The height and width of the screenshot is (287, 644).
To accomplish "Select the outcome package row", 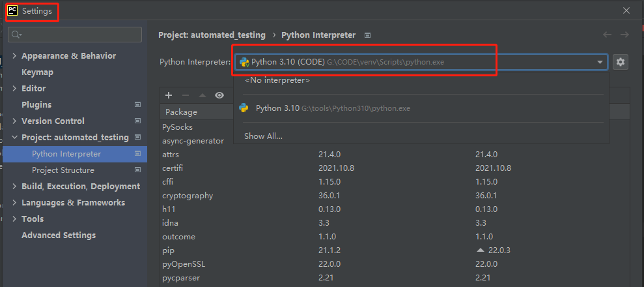I will (x=395, y=237).
